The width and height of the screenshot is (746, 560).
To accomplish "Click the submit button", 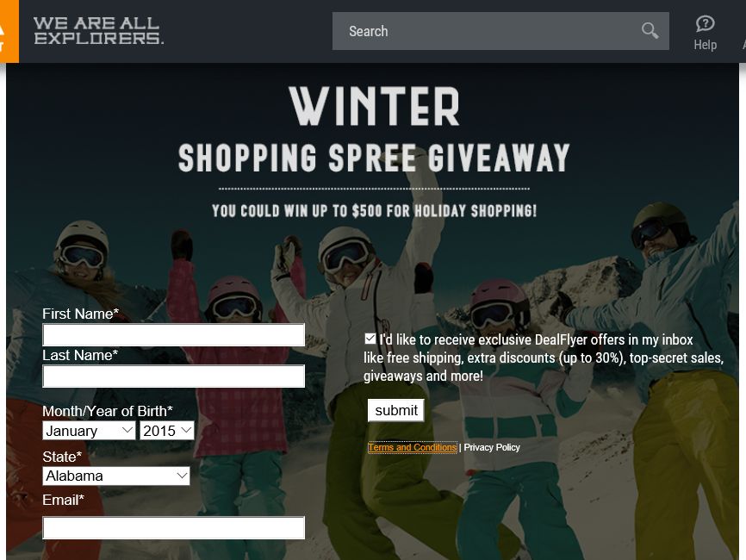I will [396, 410].
